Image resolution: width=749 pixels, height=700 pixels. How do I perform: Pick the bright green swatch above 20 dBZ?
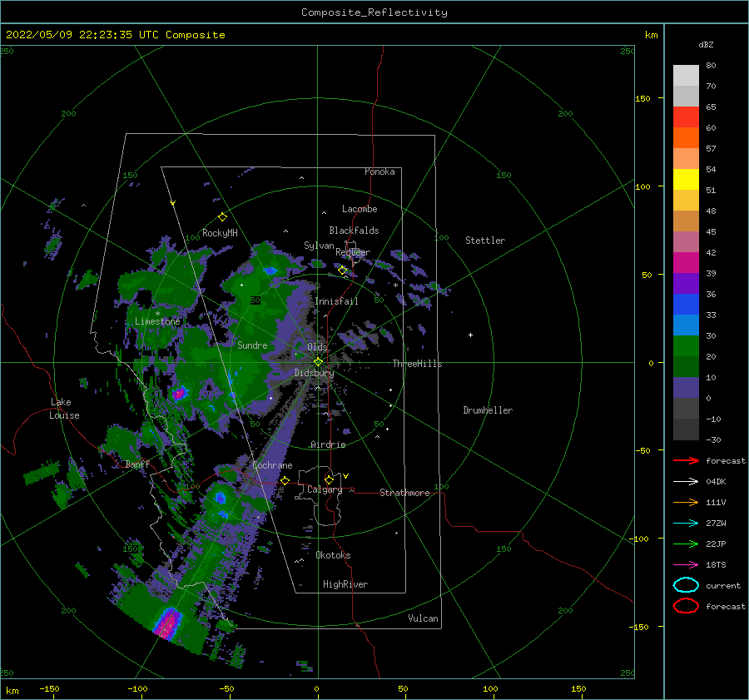point(686,345)
